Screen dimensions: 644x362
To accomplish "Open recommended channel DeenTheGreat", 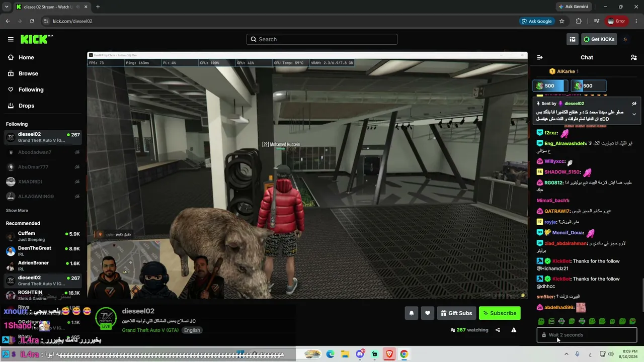I will tap(43, 251).
